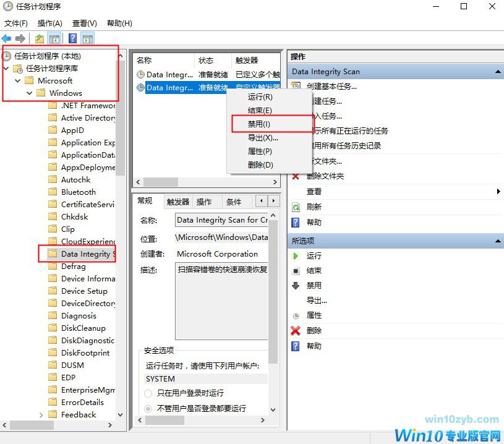Viewport: 504px width, 444px height.
Task: Click the back arrow toolbar icon
Action: tap(7, 38)
